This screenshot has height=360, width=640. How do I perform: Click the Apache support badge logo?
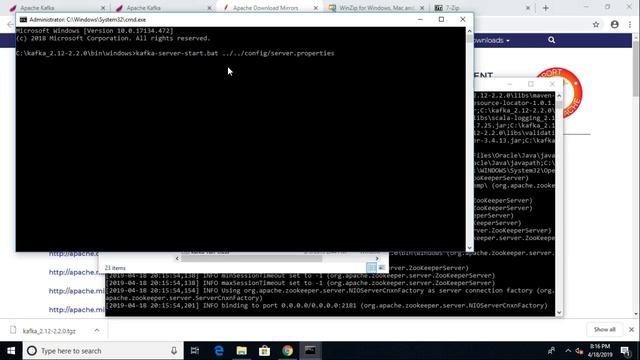pos(571,93)
